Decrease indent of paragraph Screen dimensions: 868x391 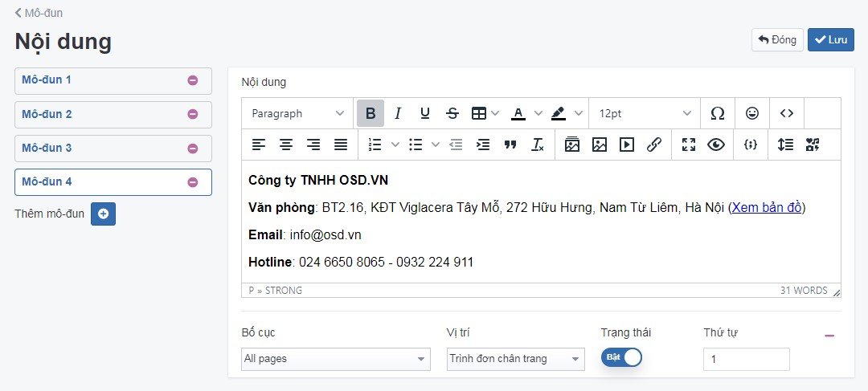(456, 145)
